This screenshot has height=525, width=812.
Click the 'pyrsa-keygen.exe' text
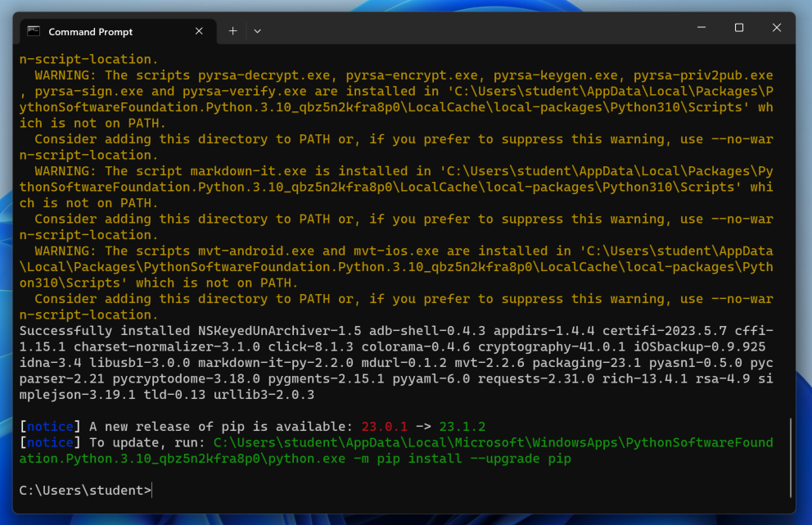pos(556,75)
